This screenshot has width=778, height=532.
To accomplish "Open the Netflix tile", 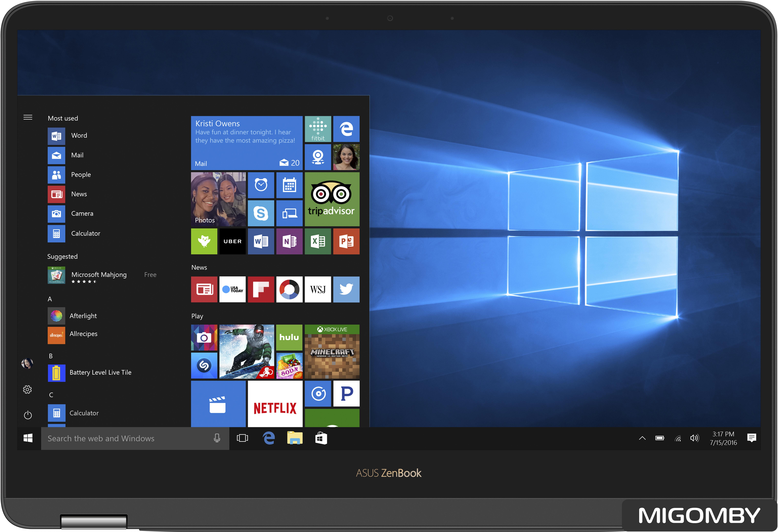I will point(275,404).
